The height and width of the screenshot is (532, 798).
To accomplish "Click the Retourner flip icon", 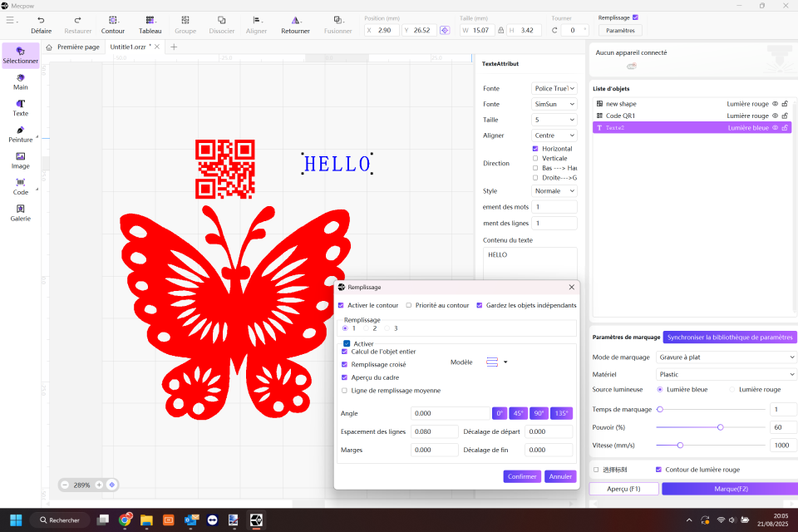I will click(295, 20).
